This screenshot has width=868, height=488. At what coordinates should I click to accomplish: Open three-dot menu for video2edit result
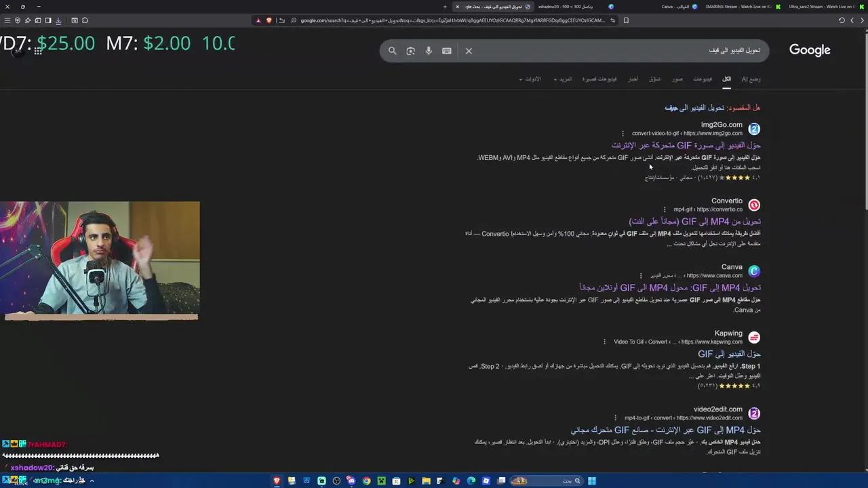click(x=615, y=418)
